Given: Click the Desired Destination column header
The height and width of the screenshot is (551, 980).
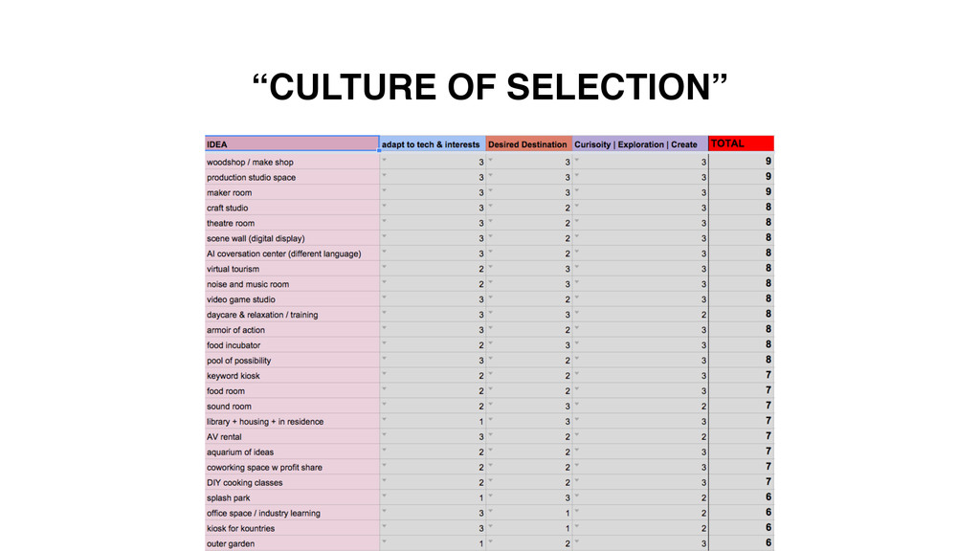Looking at the screenshot, I should [528, 143].
